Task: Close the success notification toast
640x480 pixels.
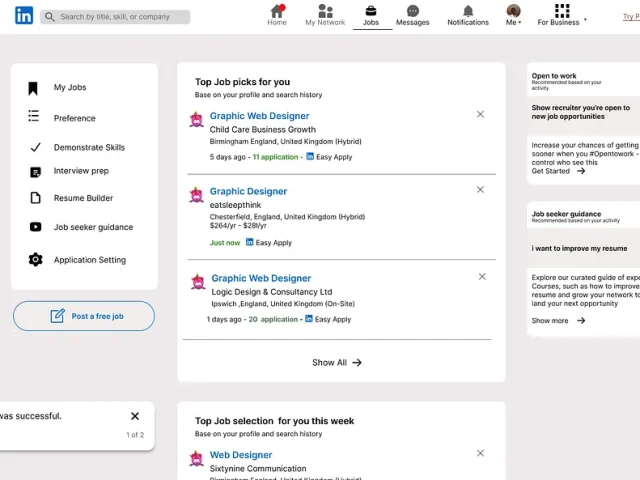Action: pyautogui.click(x=135, y=416)
